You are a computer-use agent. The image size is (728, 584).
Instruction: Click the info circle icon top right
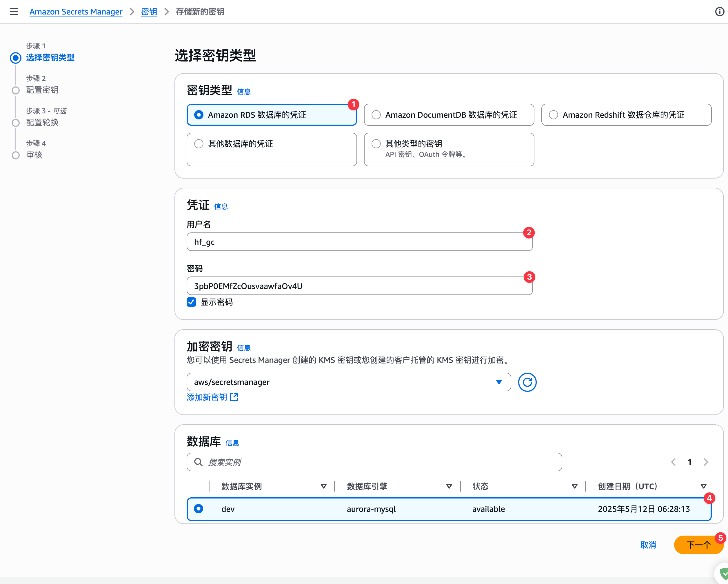coord(719,12)
